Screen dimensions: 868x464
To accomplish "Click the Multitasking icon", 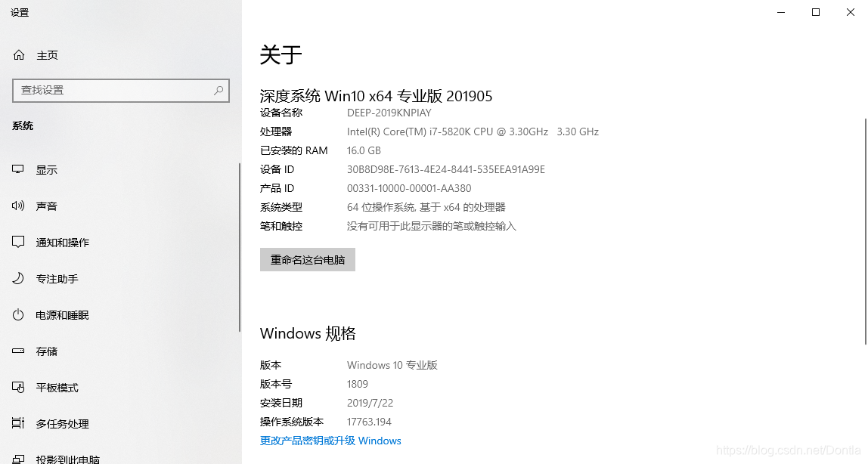I will (x=18, y=423).
